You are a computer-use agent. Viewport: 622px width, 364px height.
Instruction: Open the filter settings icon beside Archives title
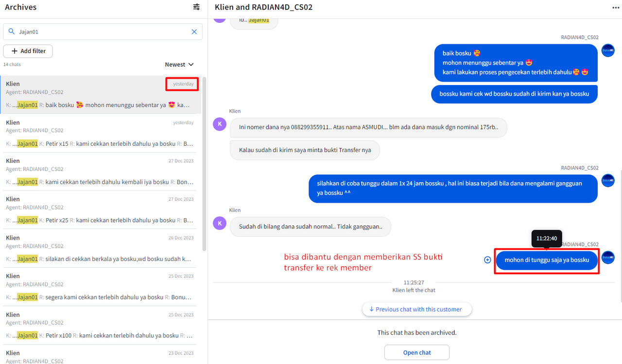point(196,7)
